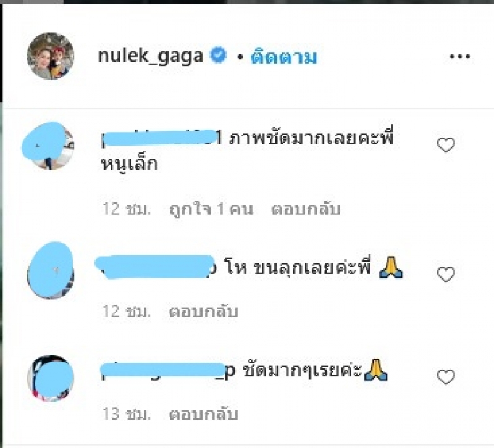Viewport: 494px width, 448px height.
Task: Reply to the ขนลุกเลยค่ะพี่ comment
Action: [x=203, y=312]
